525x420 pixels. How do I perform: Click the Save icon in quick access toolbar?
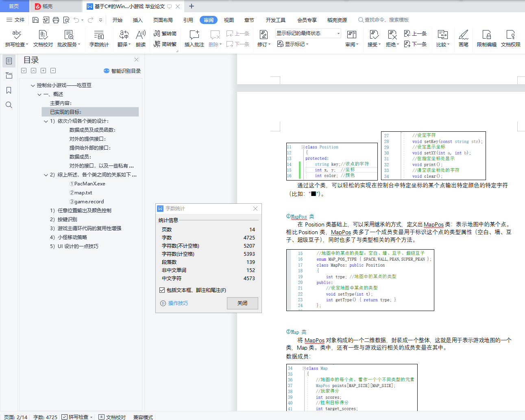point(35,20)
